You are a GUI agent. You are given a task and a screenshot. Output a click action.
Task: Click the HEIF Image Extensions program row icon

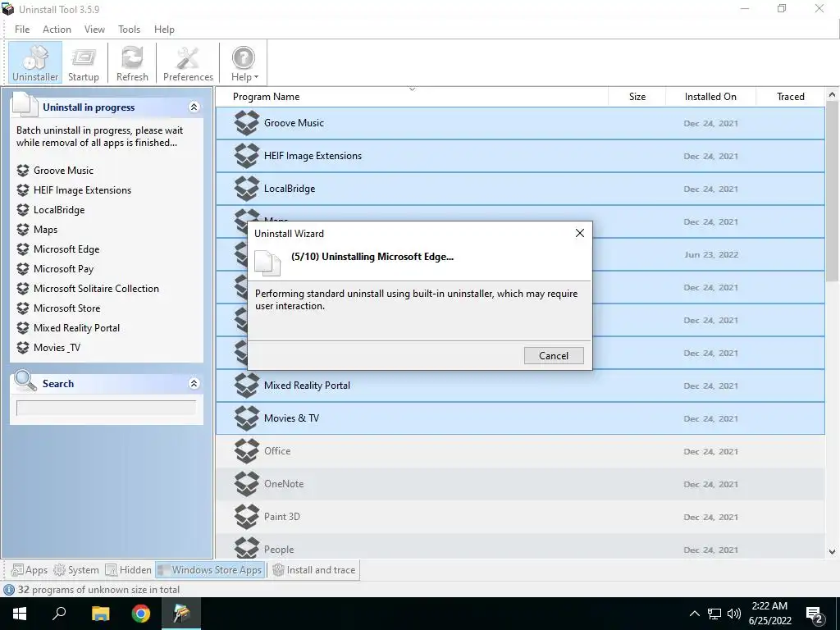click(x=246, y=156)
